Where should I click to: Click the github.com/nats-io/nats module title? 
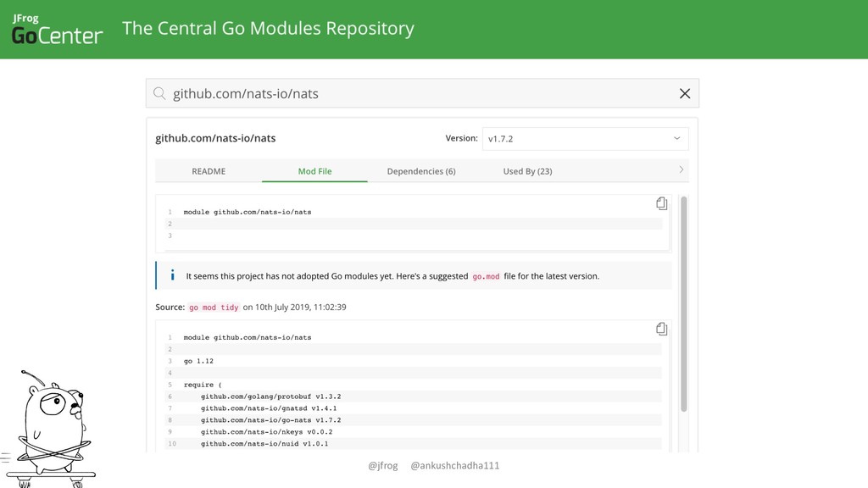point(215,138)
